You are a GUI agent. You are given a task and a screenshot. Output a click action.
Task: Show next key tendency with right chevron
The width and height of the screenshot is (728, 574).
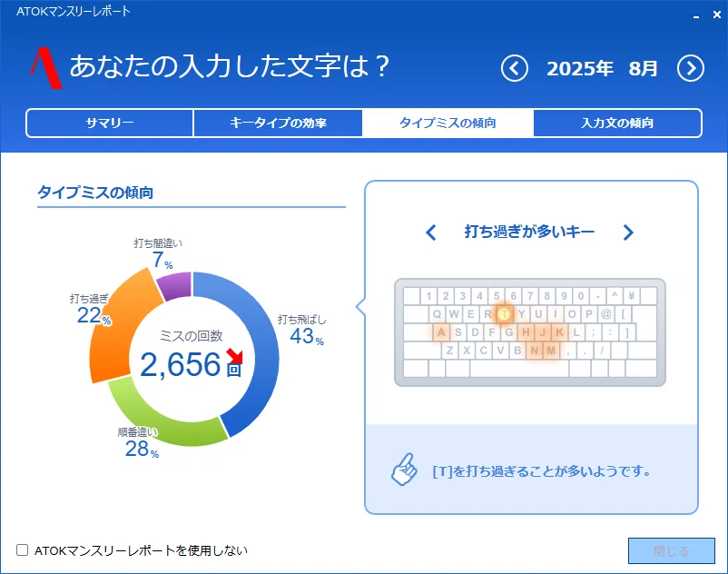coord(628,233)
